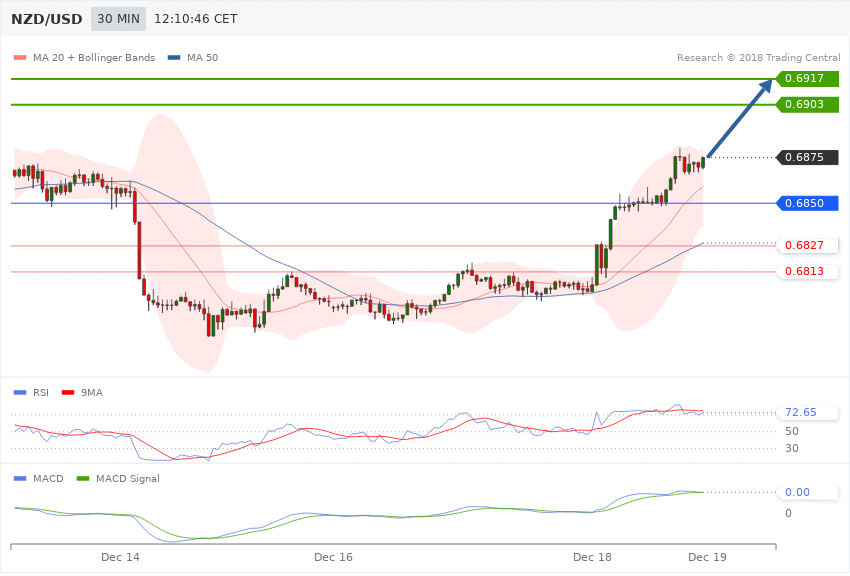Image resolution: width=850 pixels, height=576 pixels.
Task: Click the RSI 50 level label
Action: pos(791,431)
